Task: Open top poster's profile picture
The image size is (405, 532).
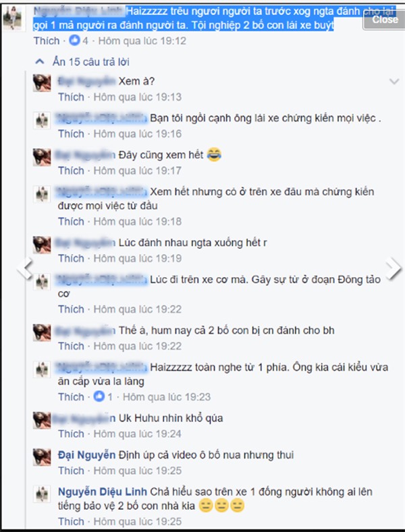Action: coord(12,18)
